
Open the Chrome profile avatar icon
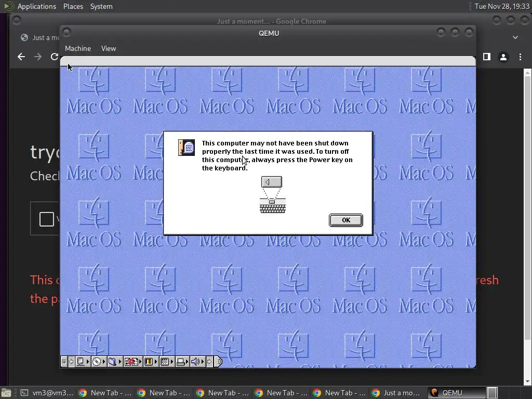point(503,57)
